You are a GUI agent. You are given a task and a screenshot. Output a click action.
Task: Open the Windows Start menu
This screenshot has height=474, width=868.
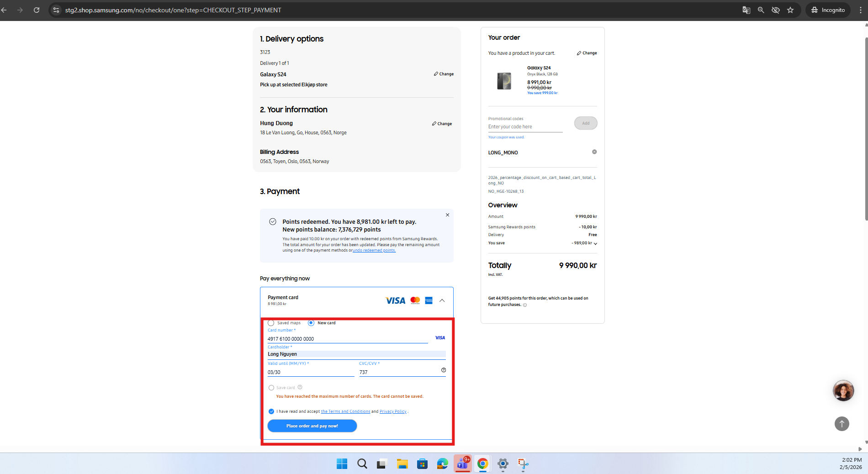coord(342,464)
